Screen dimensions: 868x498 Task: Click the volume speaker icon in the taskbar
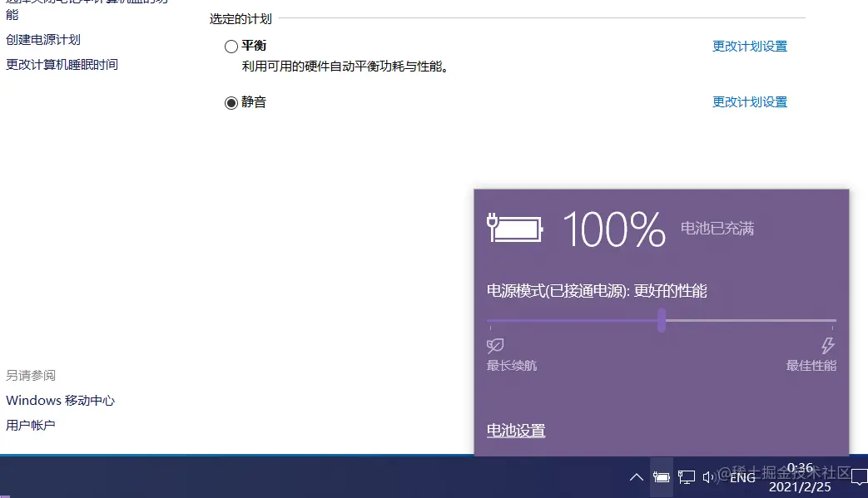pos(708,477)
